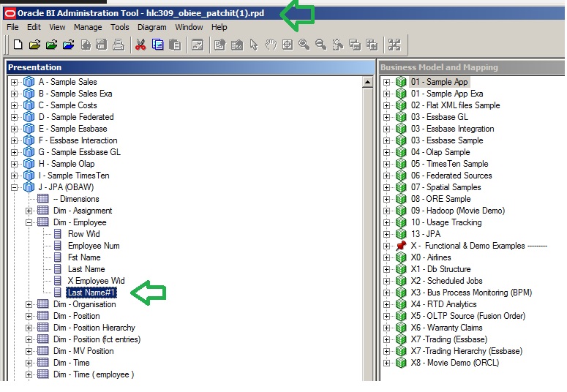This screenshot has width=567, height=392.
Task: Open the View menu
Action: 57,27
